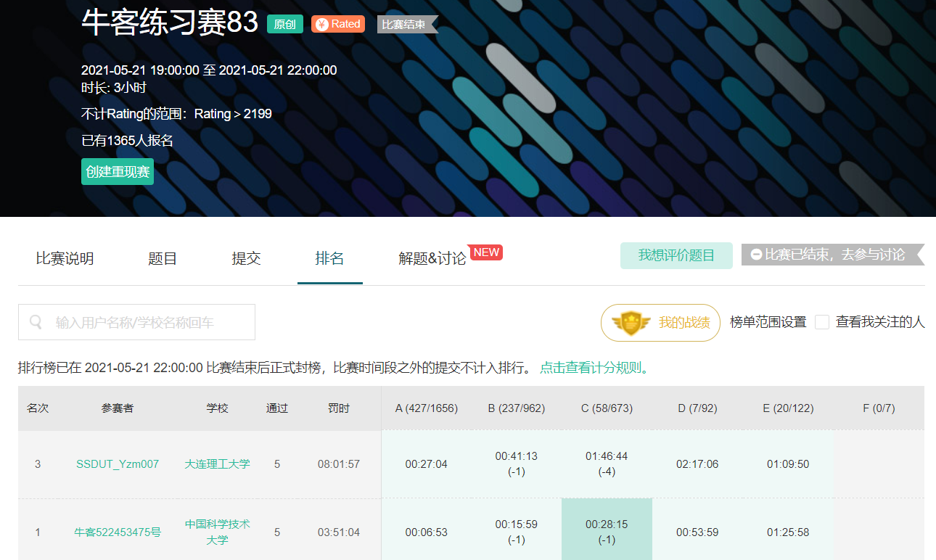
Task: Click column header E (20/122)
Action: 788,408
